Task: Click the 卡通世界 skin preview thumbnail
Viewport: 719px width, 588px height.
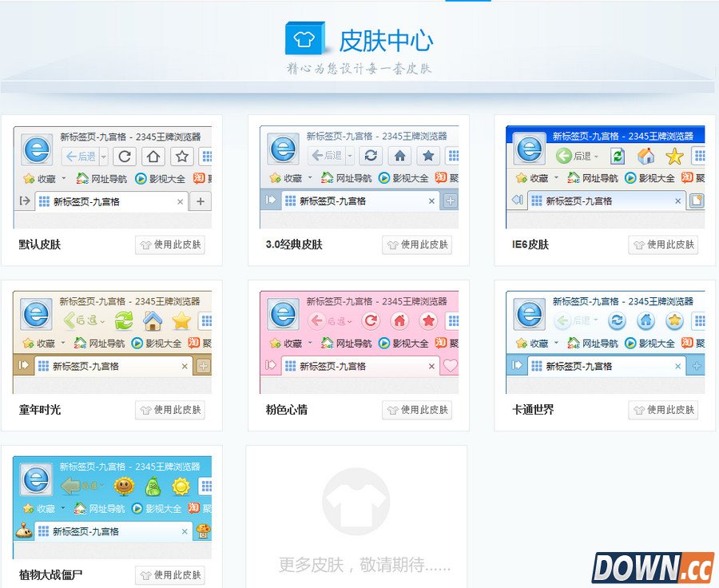Action: pos(605,341)
